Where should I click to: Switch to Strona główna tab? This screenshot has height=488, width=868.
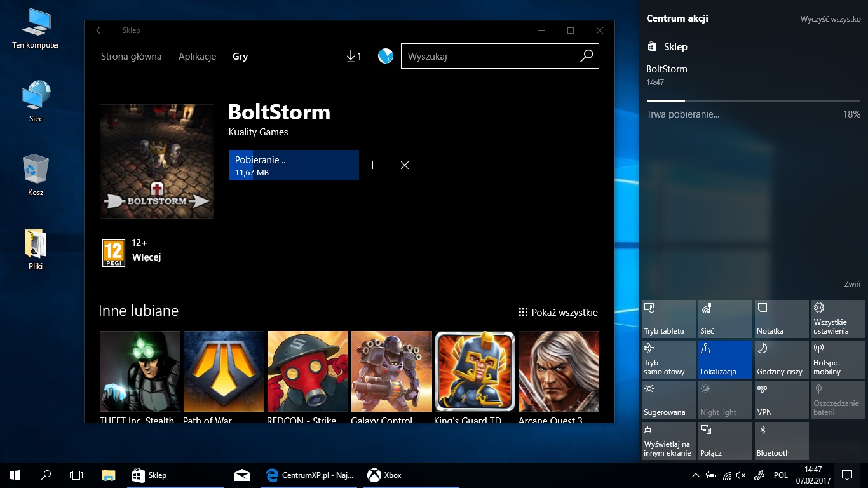click(132, 57)
